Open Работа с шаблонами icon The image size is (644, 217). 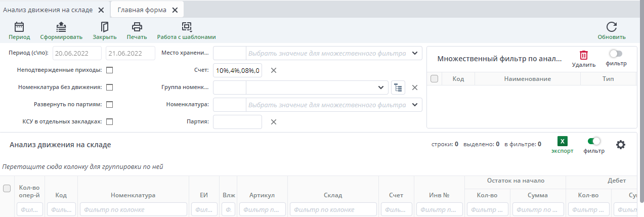tap(187, 27)
